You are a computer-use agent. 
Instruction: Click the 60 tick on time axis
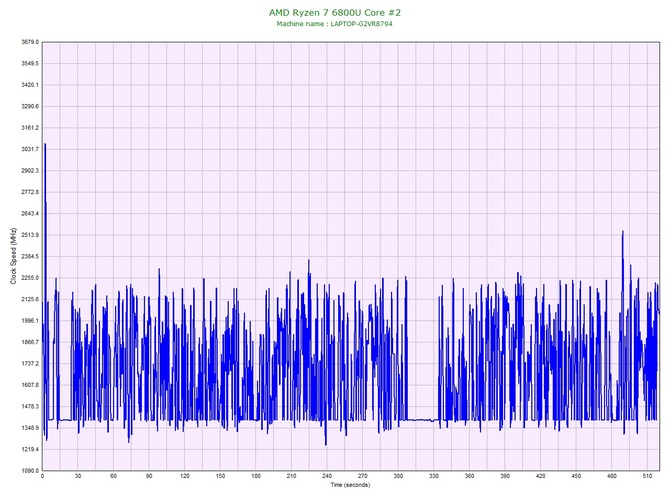click(113, 476)
